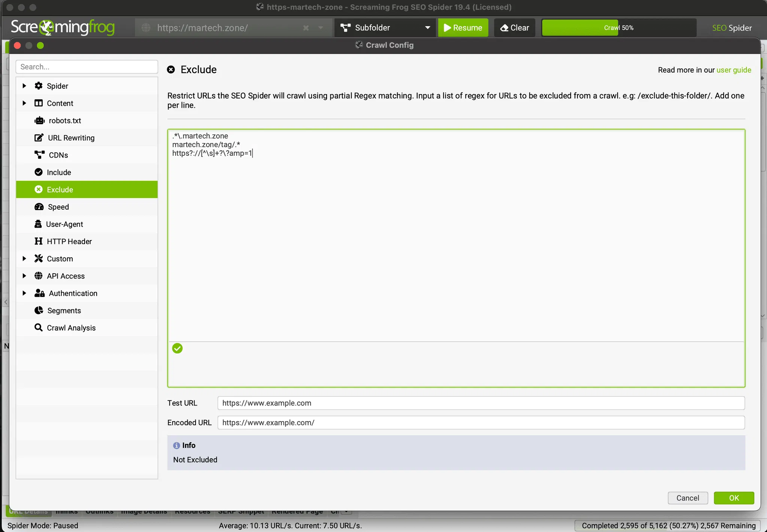The width and height of the screenshot is (767, 532).
Task: Open the Subfolder mode dropdown
Action: click(x=385, y=28)
